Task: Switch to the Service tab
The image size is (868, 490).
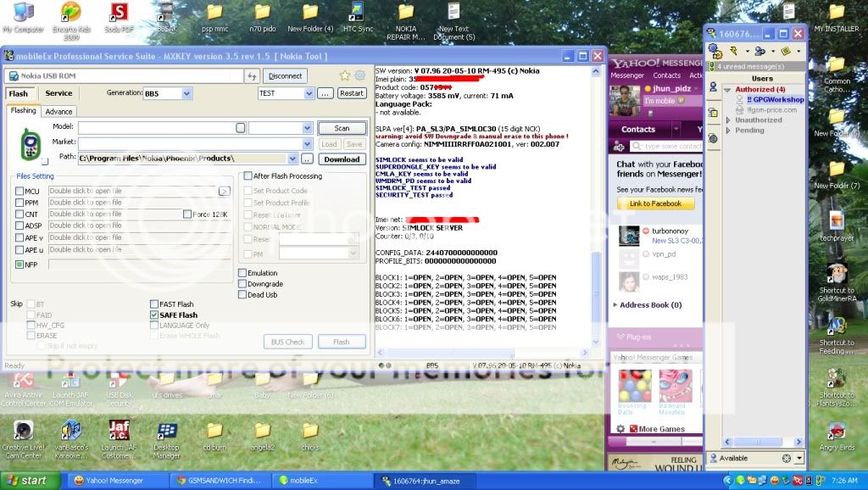Action: coord(58,93)
